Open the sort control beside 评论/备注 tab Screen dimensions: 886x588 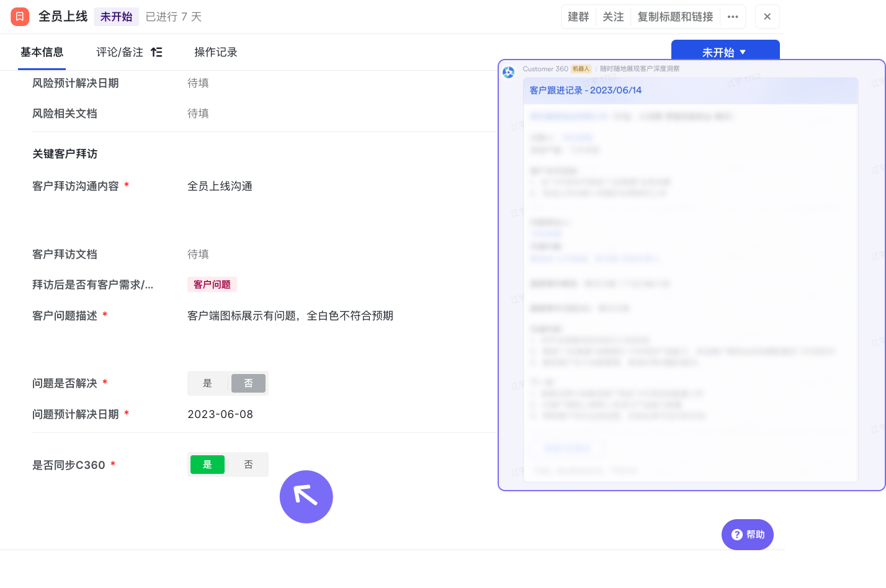click(x=156, y=52)
